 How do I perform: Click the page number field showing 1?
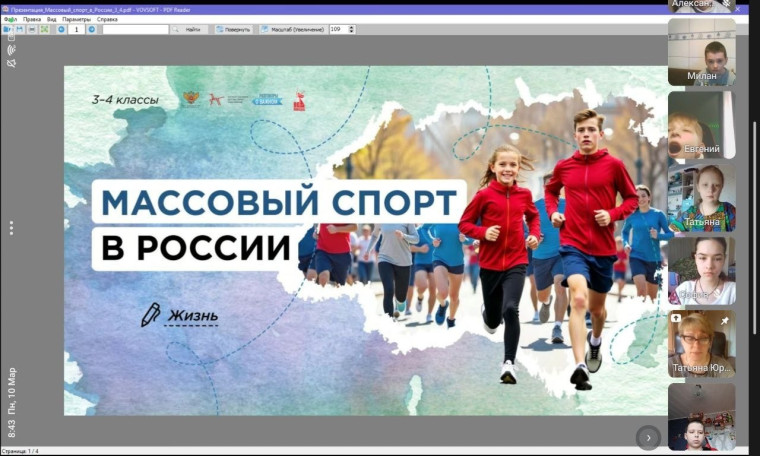76,30
